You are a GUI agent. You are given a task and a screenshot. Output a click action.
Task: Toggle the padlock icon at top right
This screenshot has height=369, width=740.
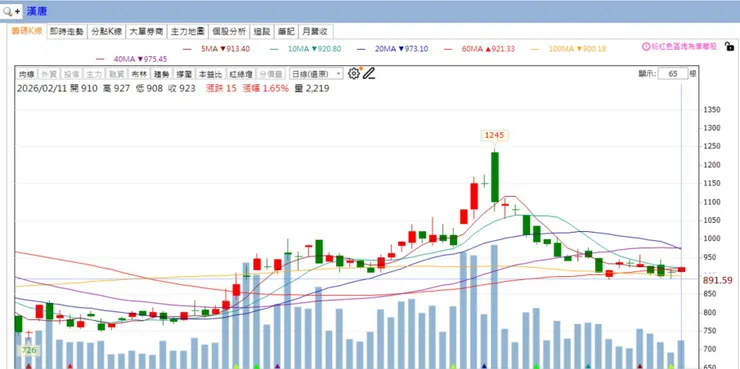coord(729,46)
